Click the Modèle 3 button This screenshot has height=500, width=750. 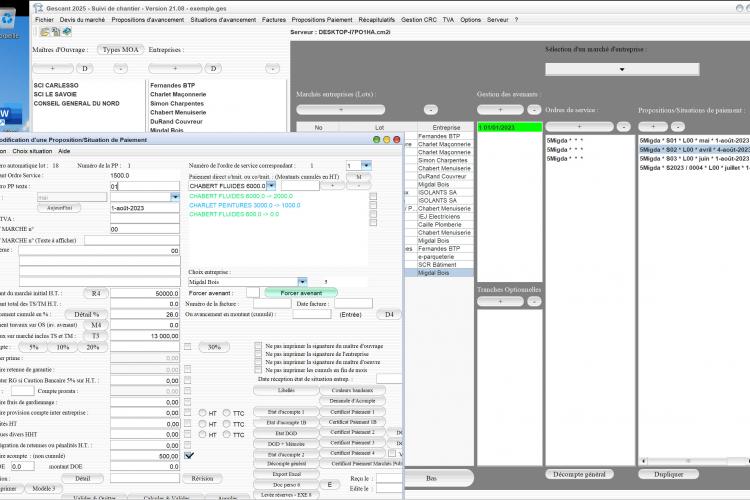click(x=43, y=489)
